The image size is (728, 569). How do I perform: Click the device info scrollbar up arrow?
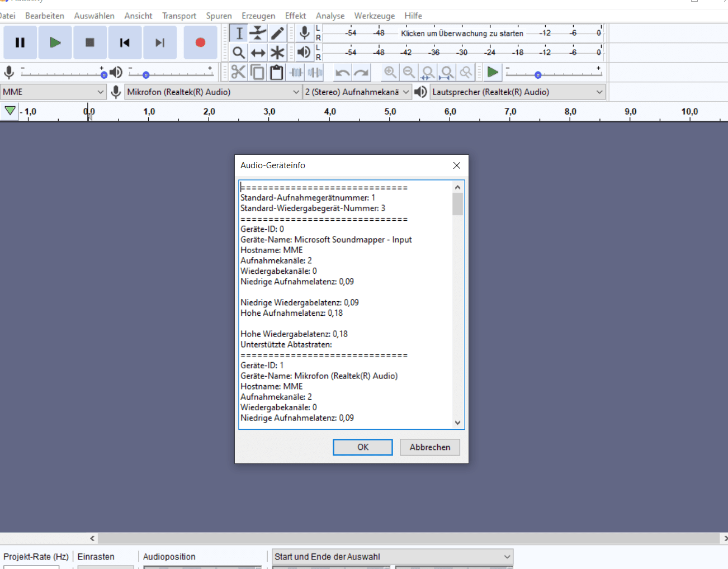458,187
